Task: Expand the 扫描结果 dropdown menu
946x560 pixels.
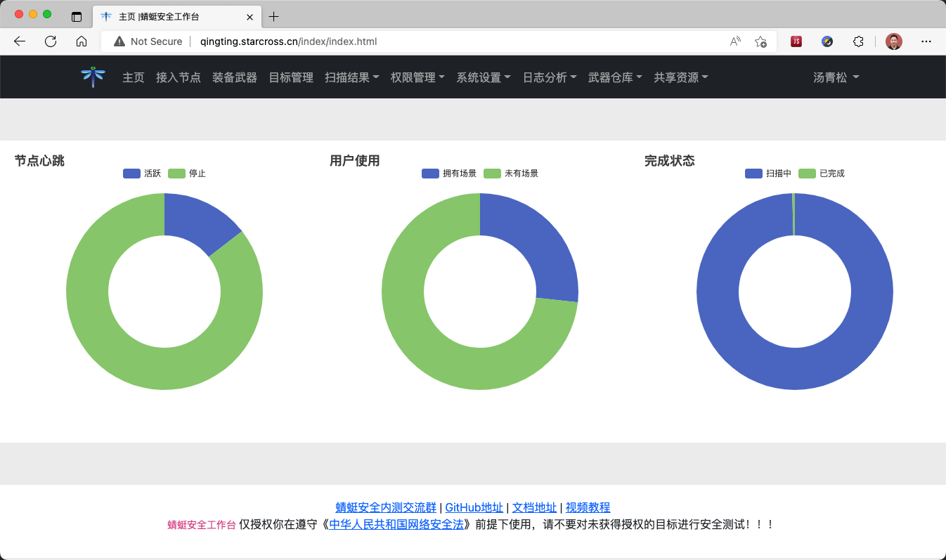Action: pos(351,77)
